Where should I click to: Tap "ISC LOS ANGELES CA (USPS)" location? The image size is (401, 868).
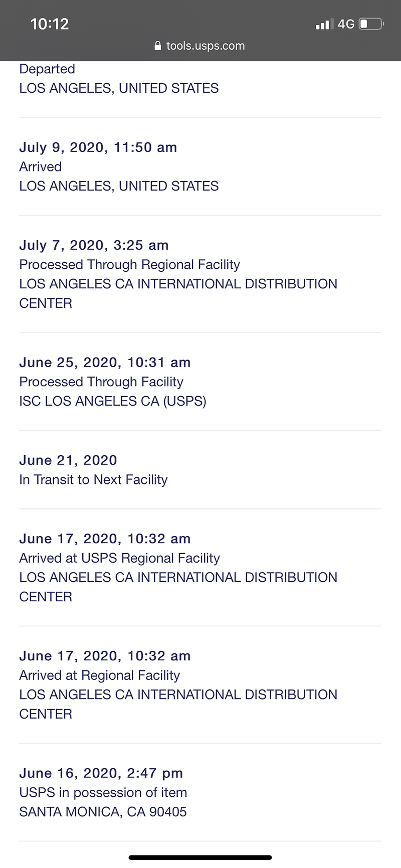[113, 401]
